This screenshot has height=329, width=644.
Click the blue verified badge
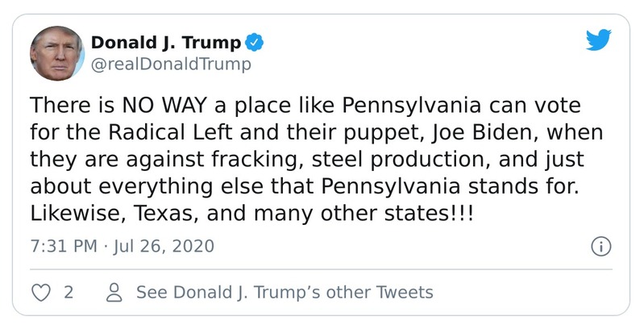[253, 42]
